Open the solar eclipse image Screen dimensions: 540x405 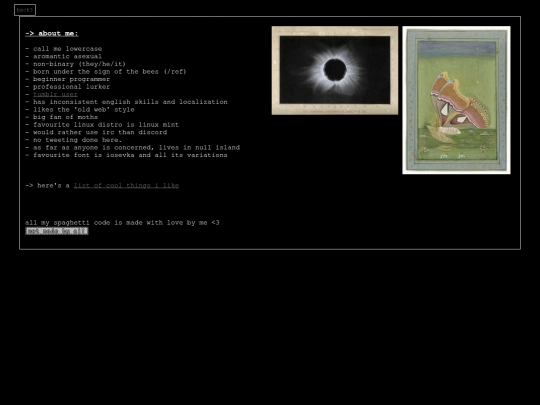[x=335, y=70]
